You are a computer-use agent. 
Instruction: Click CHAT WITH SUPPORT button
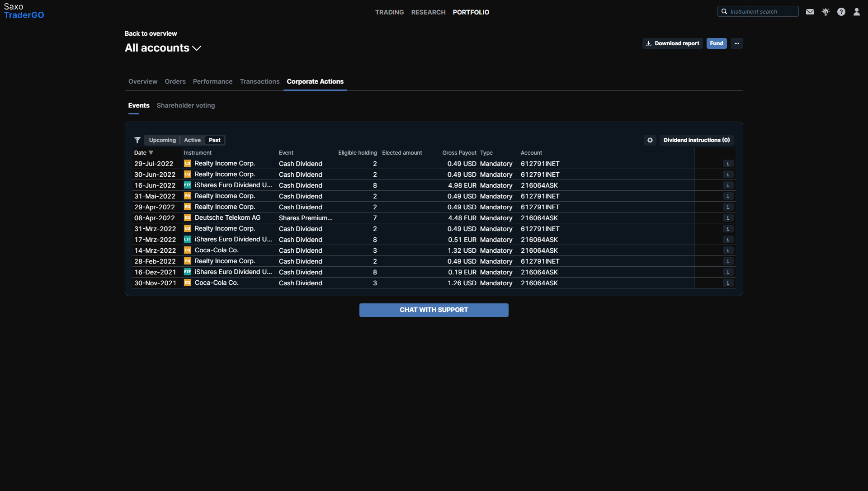(434, 310)
